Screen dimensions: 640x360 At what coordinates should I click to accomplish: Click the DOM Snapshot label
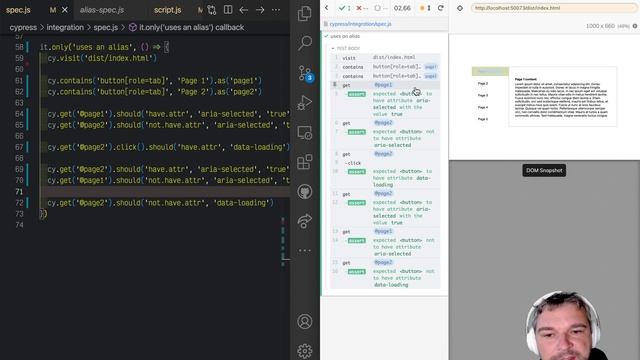pyautogui.click(x=544, y=170)
